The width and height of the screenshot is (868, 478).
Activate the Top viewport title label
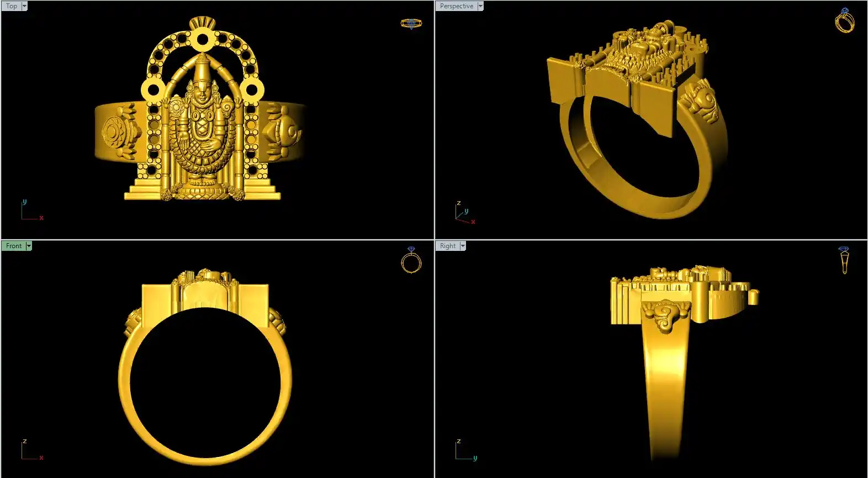tap(11, 6)
